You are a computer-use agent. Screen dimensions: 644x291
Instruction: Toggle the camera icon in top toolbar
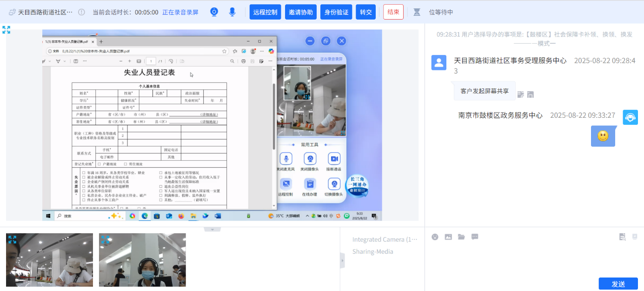[x=214, y=12]
